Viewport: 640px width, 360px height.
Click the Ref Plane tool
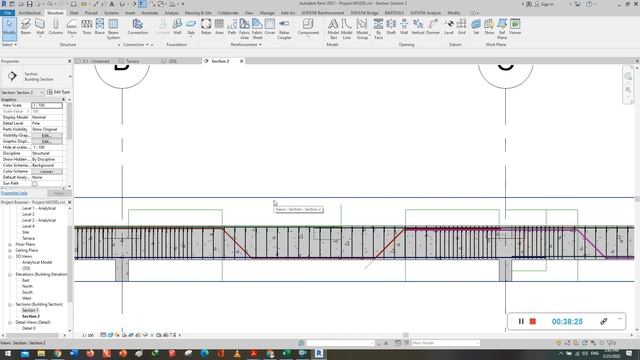pyautogui.click(x=502, y=29)
